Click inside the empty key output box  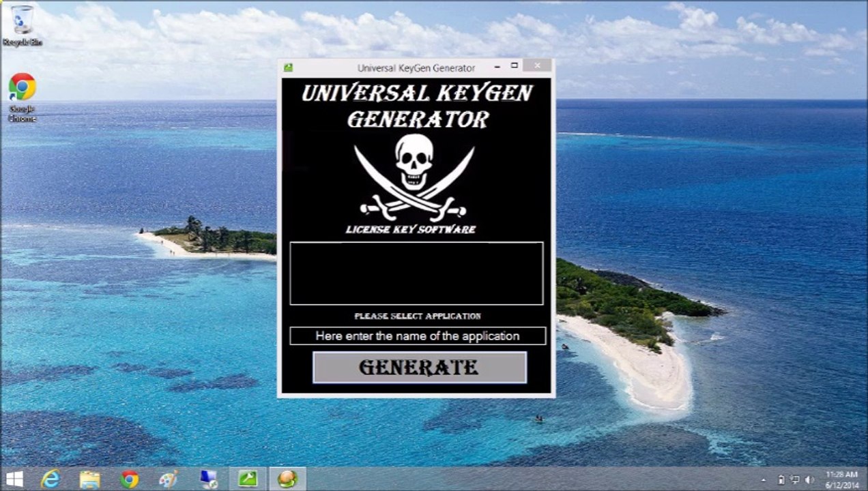(416, 273)
